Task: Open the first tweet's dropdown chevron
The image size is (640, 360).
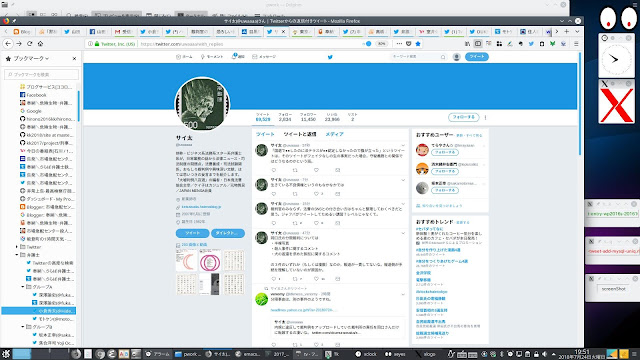Action: tap(403, 146)
